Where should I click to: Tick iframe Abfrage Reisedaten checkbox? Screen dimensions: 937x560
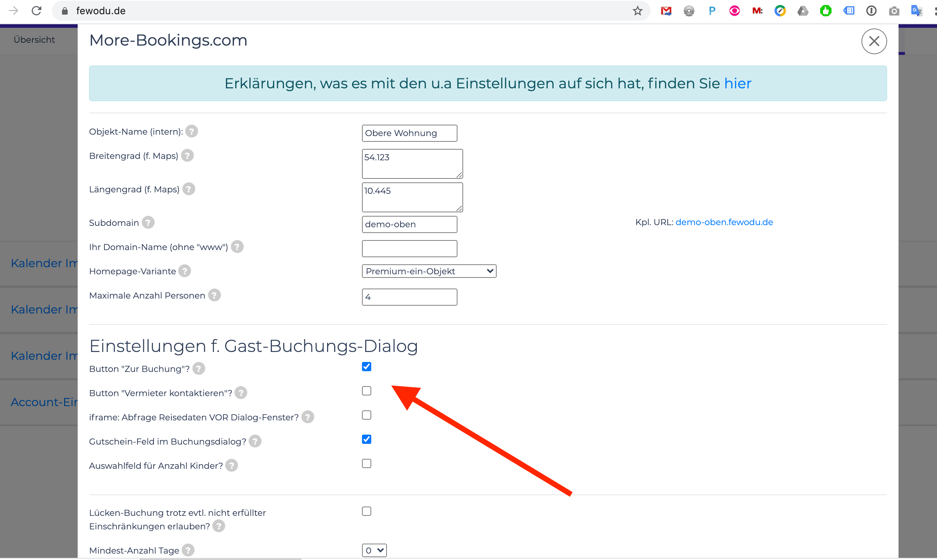pos(366,415)
